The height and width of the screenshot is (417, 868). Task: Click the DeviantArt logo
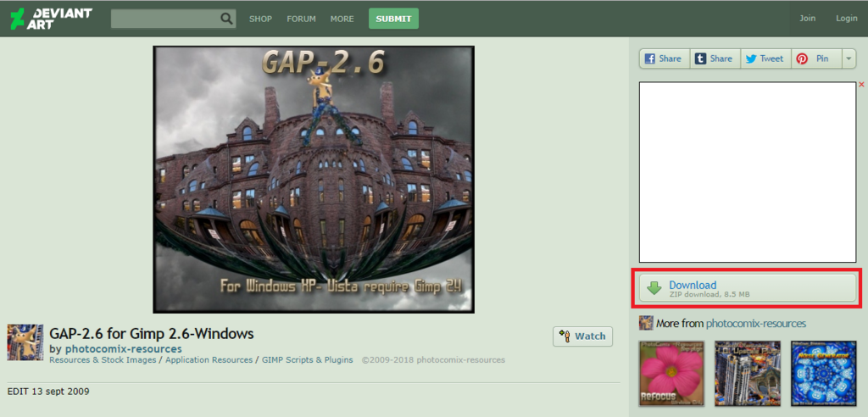51,19
